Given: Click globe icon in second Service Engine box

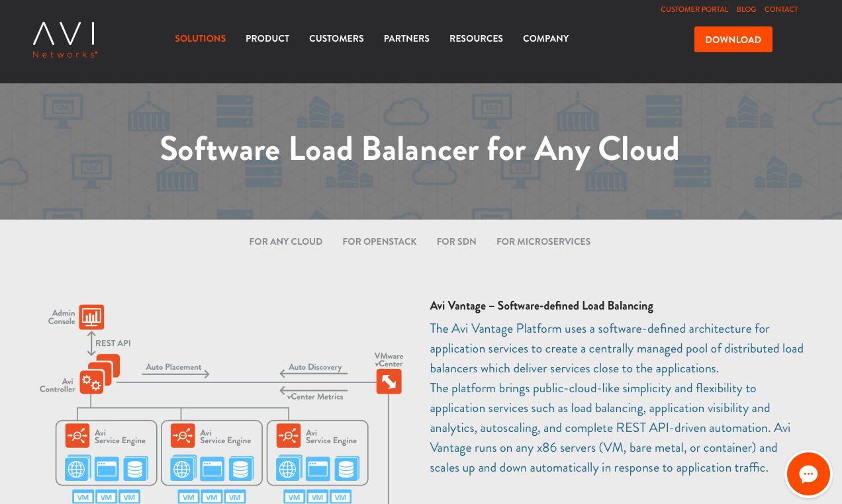Looking at the screenshot, I should (x=183, y=468).
